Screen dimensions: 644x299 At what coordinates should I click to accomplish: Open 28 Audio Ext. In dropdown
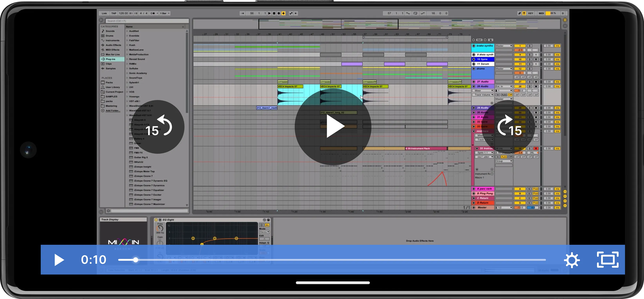point(504,87)
